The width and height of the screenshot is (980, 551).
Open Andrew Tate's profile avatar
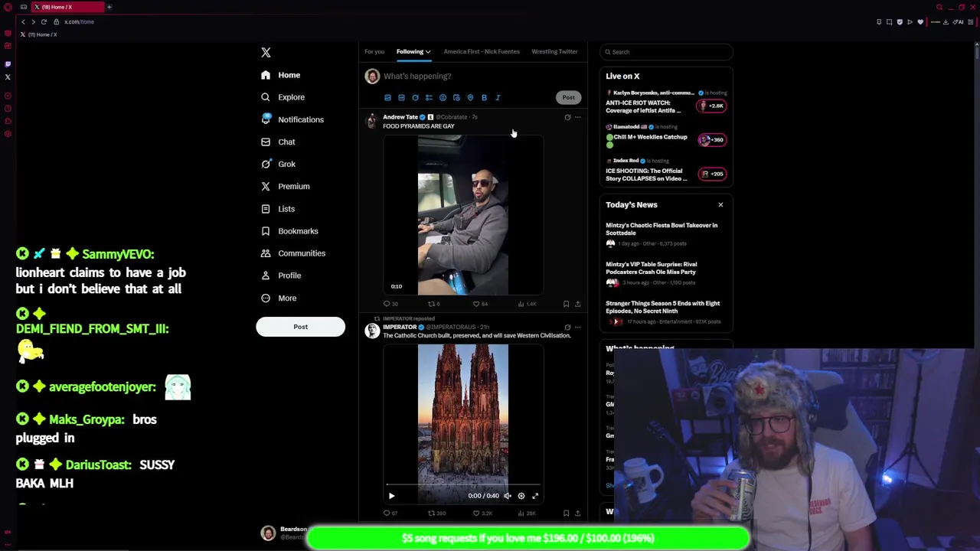[372, 122]
